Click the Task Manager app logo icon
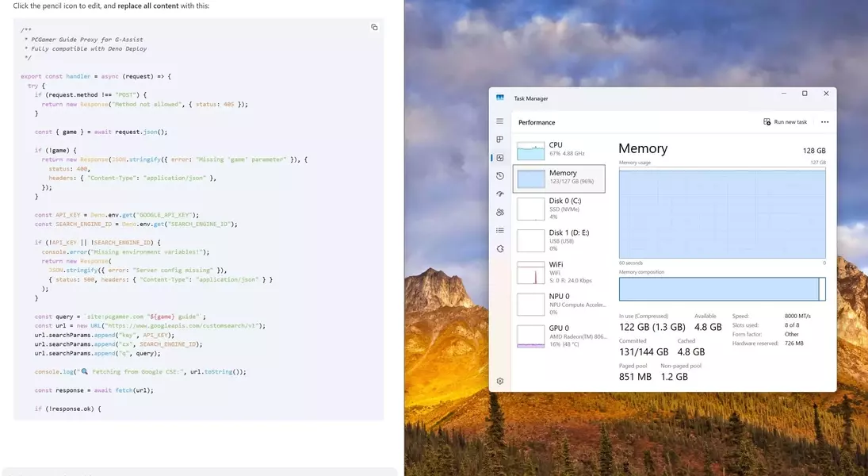Viewport: 868px width, 476px height. point(500,98)
